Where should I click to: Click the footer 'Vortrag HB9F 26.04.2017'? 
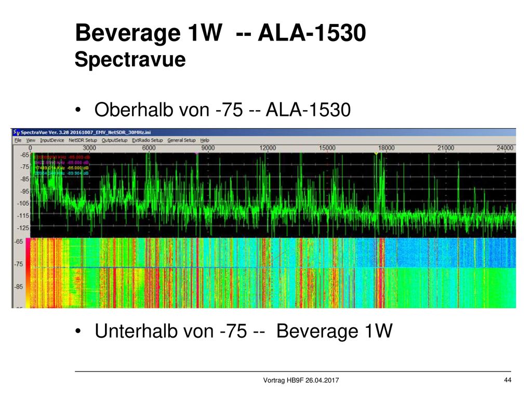tap(301, 380)
